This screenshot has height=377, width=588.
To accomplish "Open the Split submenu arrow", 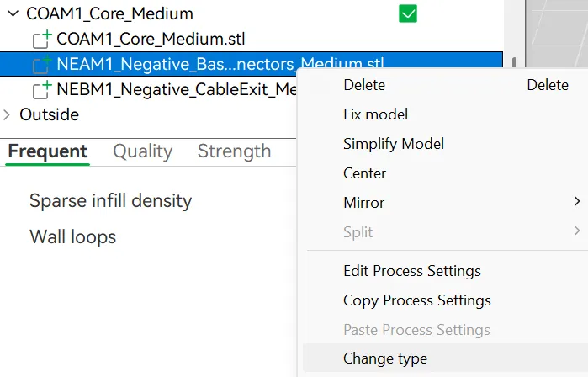I will click(x=577, y=231).
